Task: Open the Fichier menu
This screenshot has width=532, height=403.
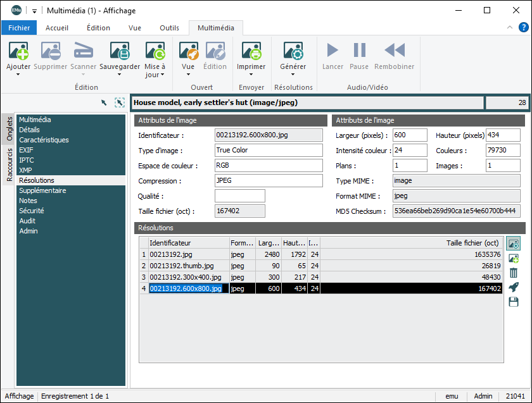Action: click(x=19, y=28)
